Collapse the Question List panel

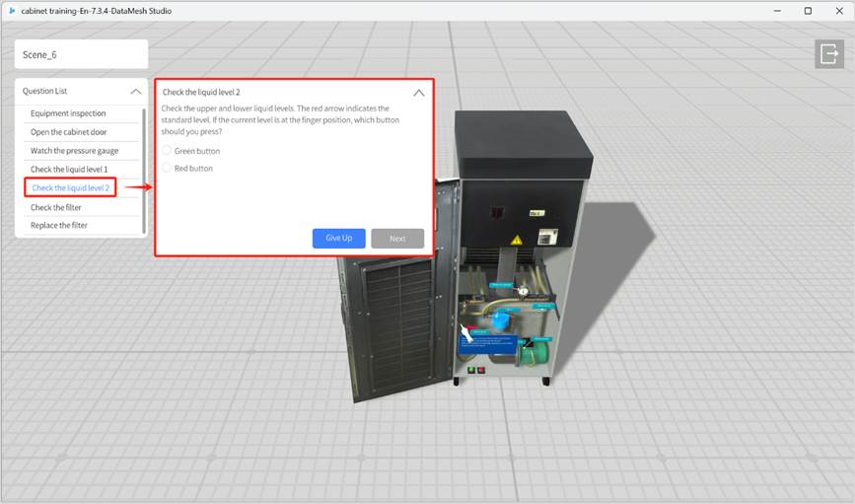point(135,91)
